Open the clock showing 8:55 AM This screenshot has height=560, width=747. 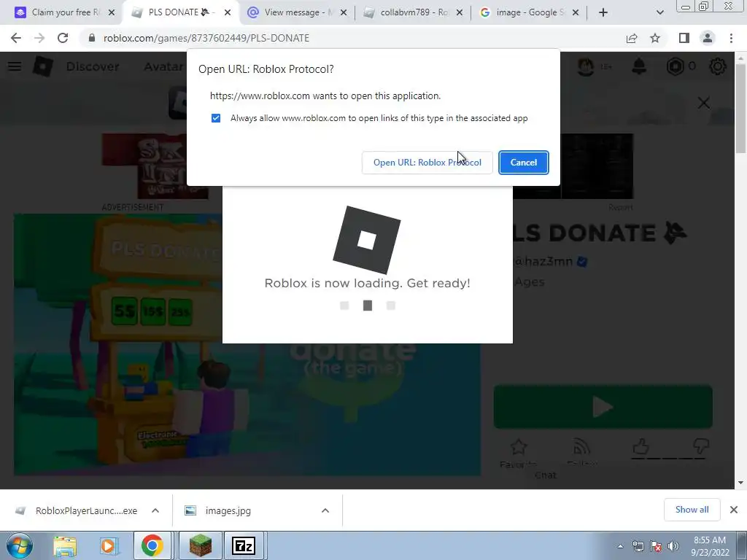[710, 546]
